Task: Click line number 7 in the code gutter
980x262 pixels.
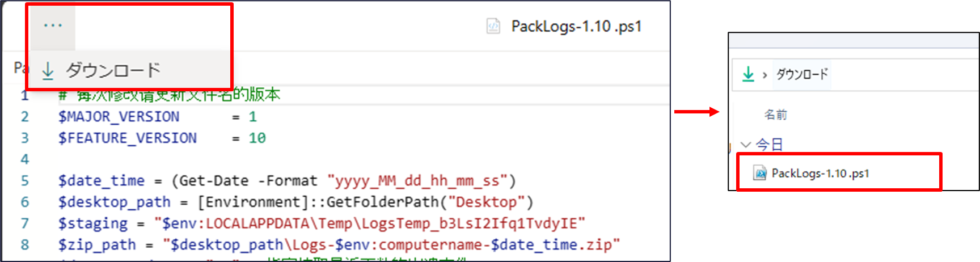Action: pyautogui.click(x=25, y=223)
